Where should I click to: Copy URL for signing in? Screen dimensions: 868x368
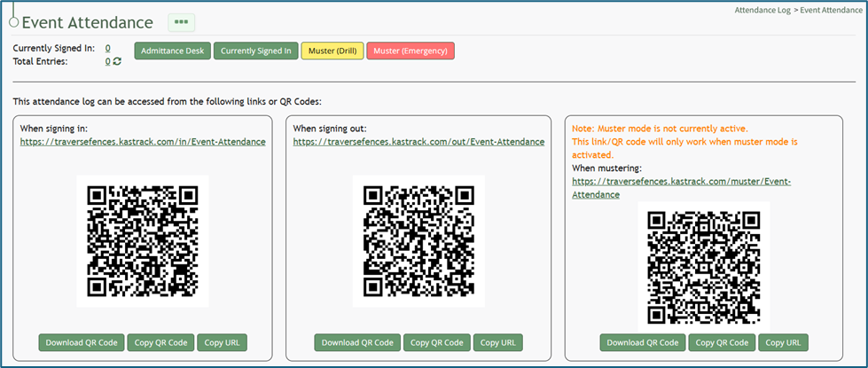click(222, 342)
